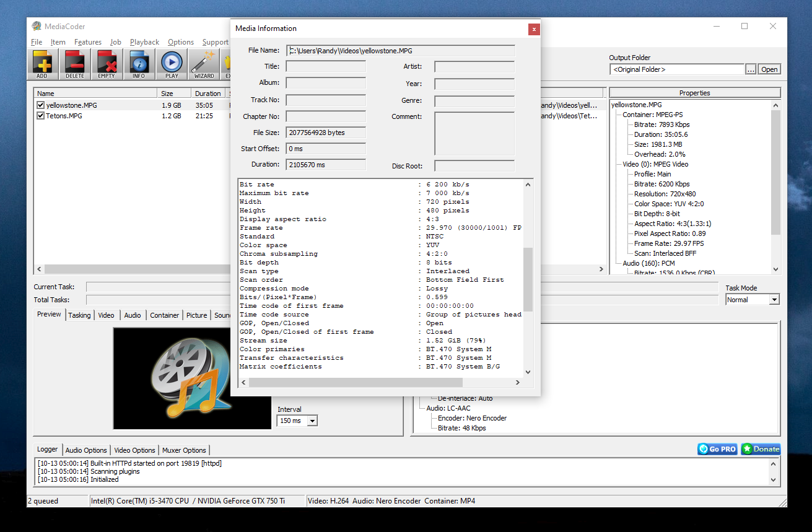Open the Features menu

tap(88, 42)
